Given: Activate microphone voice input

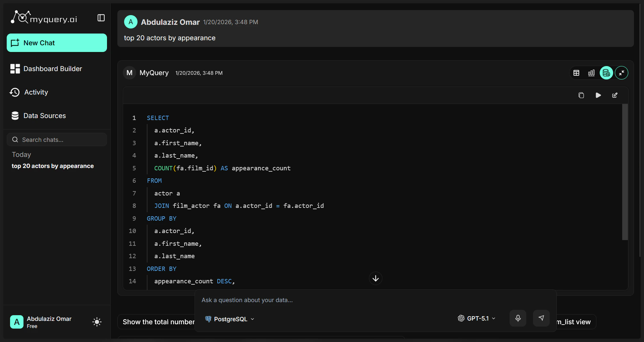Looking at the screenshot, I should click(x=518, y=318).
